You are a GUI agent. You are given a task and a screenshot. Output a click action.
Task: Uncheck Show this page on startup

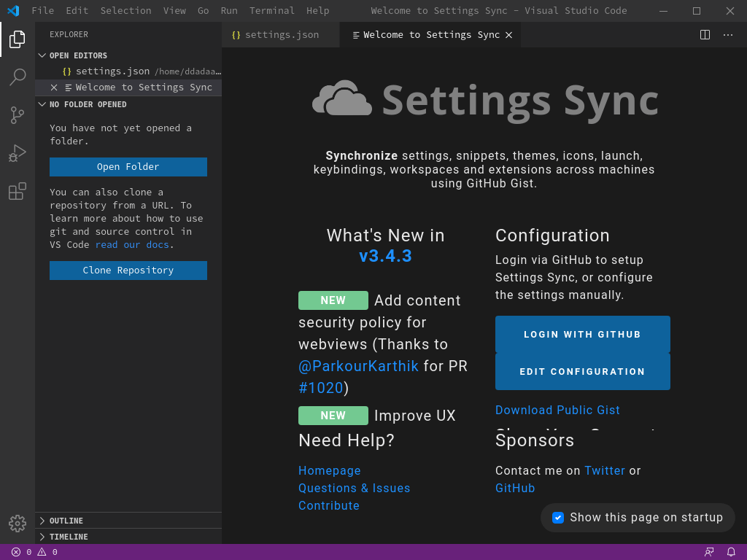tap(558, 518)
